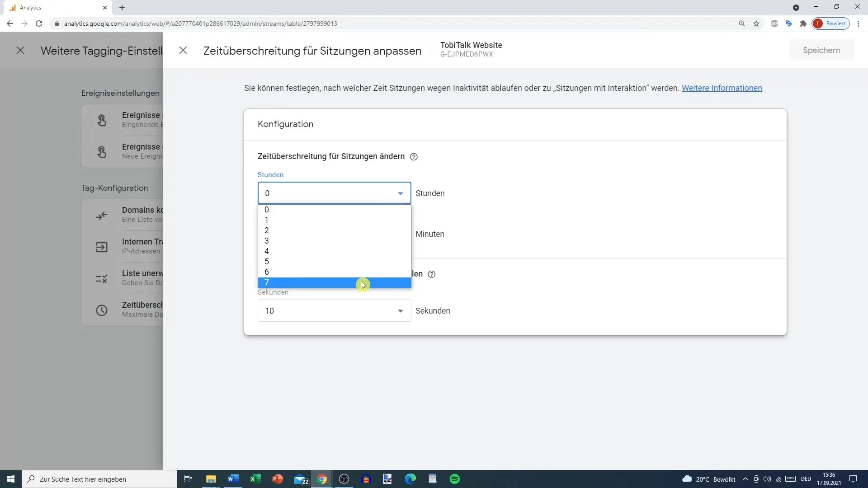The height and width of the screenshot is (488, 868).
Task: Click help icon next to second timer heading
Action: point(432,274)
